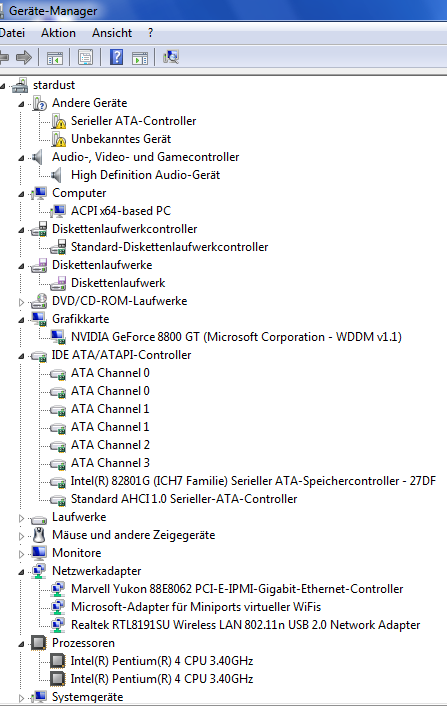Click the show/hide console tree icon
The width and height of the screenshot is (447, 706).
pos(55,58)
